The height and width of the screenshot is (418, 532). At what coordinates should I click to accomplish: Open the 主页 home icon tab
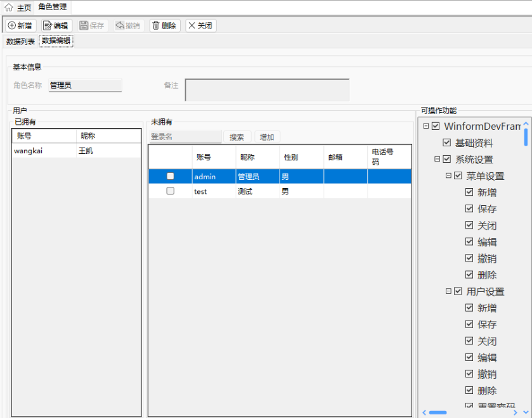(9, 8)
